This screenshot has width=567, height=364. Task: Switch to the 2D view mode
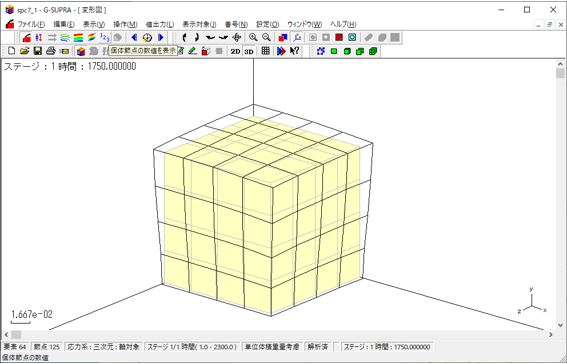point(235,51)
